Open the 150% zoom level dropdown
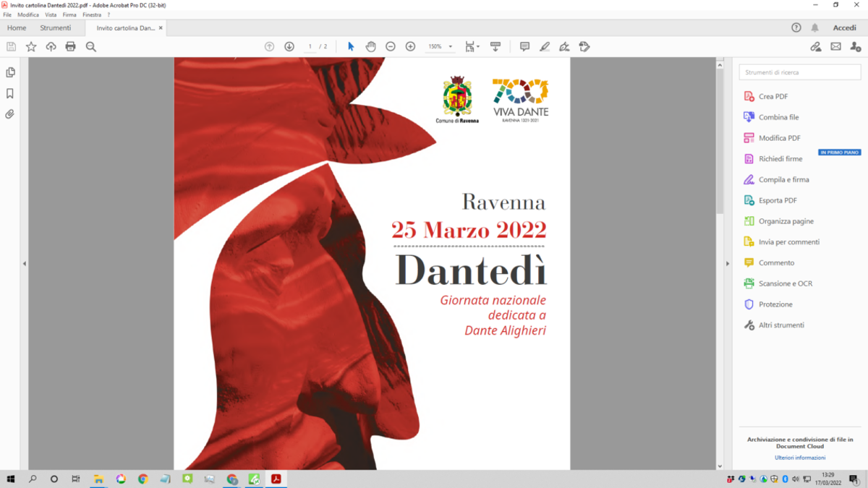 (x=441, y=46)
